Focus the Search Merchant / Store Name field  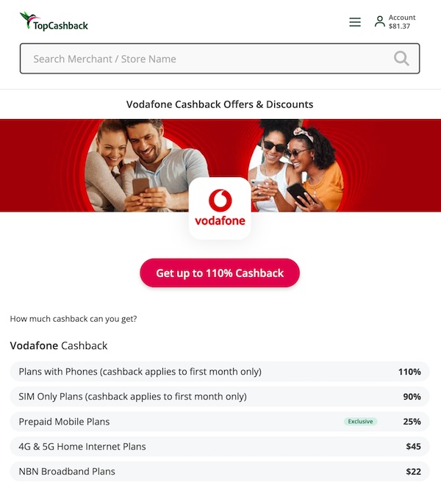[220, 59]
